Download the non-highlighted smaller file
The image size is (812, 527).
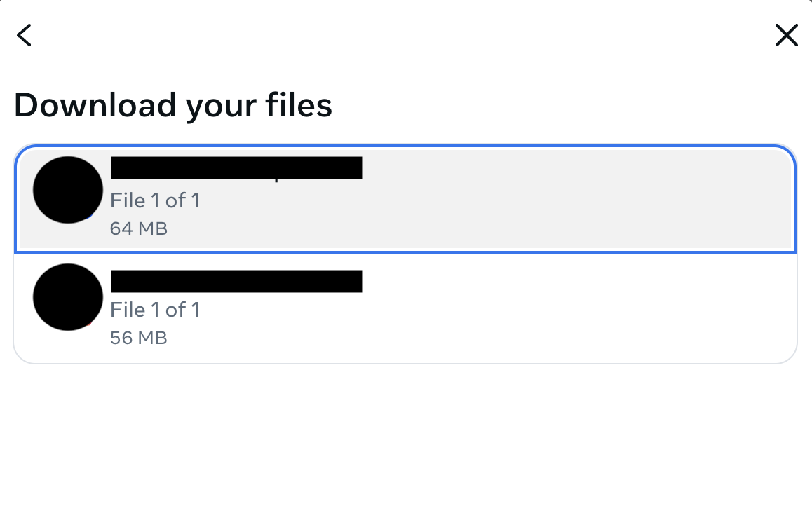point(449,308)
